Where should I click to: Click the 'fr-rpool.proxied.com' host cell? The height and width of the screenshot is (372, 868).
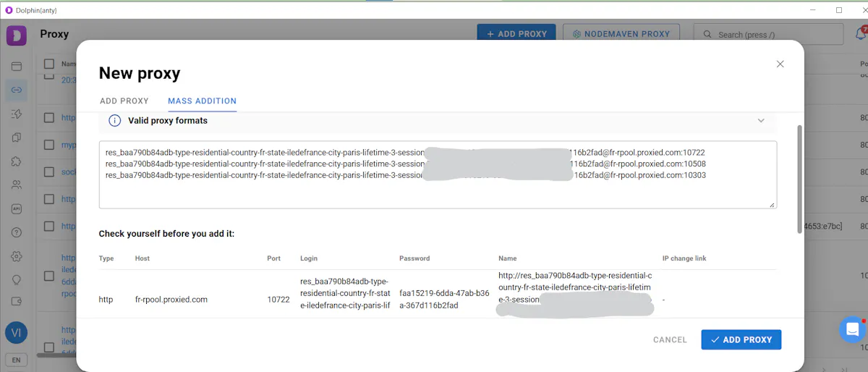pyautogui.click(x=171, y=300)
